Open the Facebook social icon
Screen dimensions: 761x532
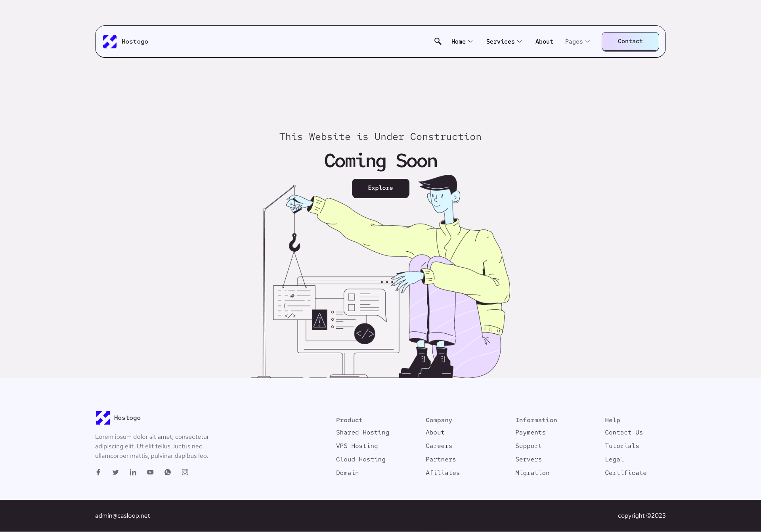click(98, 472)
